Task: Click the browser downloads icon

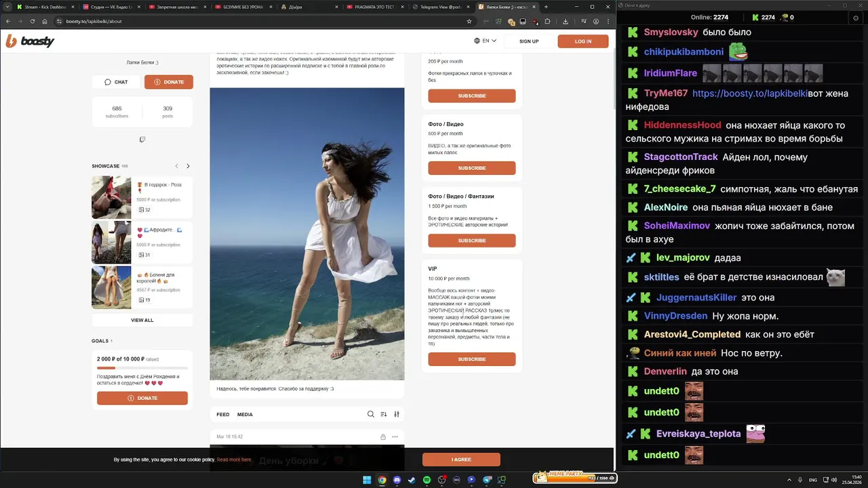Action: pos(566,21)
